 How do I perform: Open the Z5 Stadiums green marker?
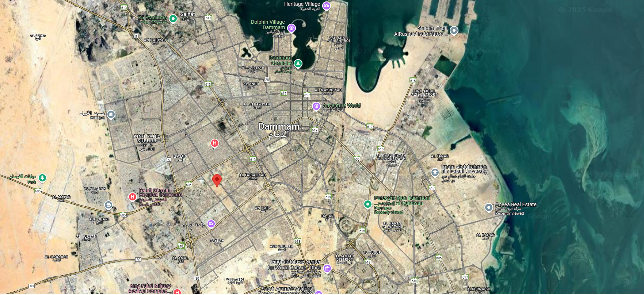[173, 19]
